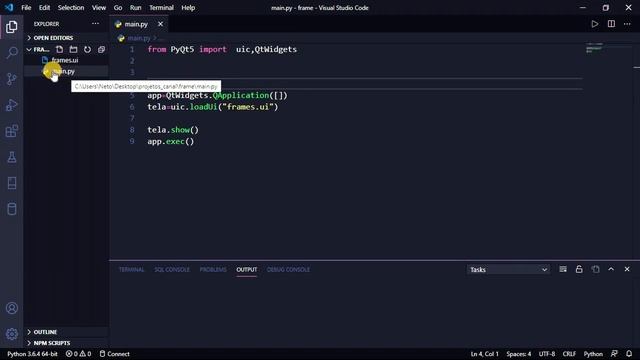The image size is (640, 360).
Task: Open errors and warnings count
Action: [78, 354]
